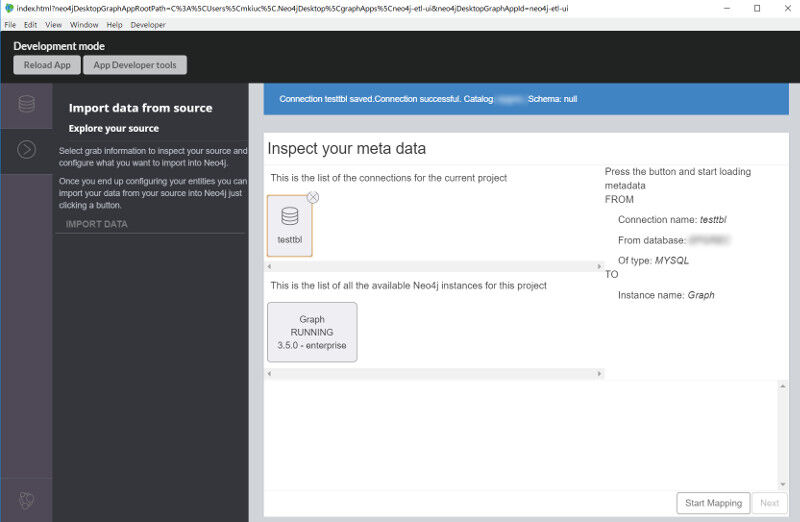Open the Help menu
The height and width of the screenshot is (522, 800).
[114, 24]
